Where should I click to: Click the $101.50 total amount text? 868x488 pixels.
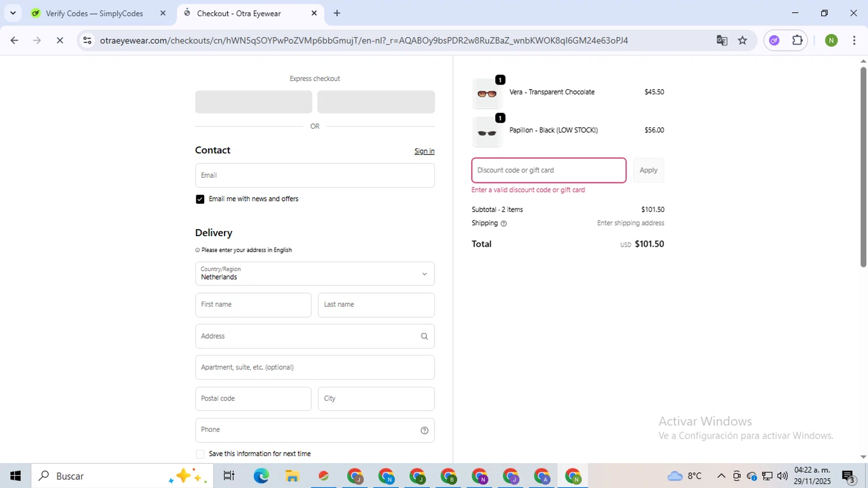click(649, 244)
